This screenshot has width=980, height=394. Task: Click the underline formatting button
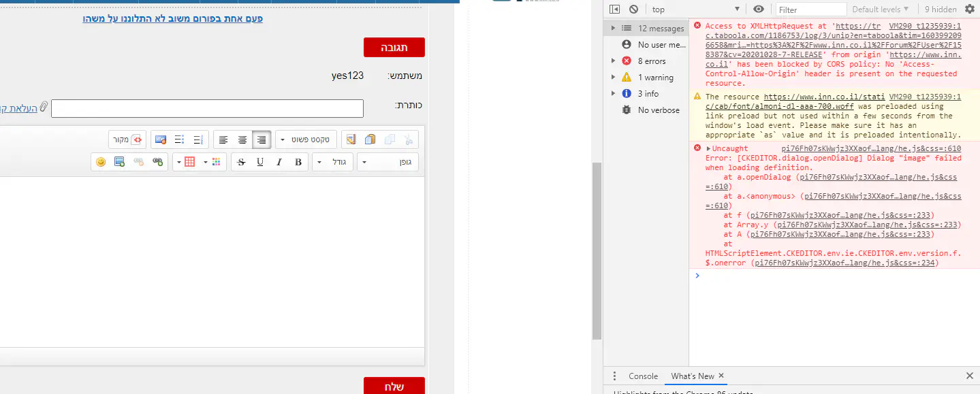(x=259, y=162)
